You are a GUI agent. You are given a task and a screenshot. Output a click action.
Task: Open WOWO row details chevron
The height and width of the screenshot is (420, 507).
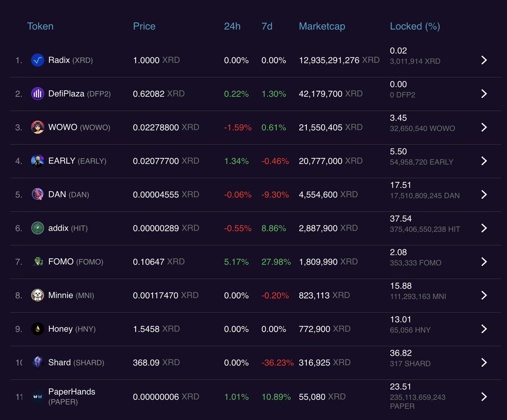click(484, 127)
